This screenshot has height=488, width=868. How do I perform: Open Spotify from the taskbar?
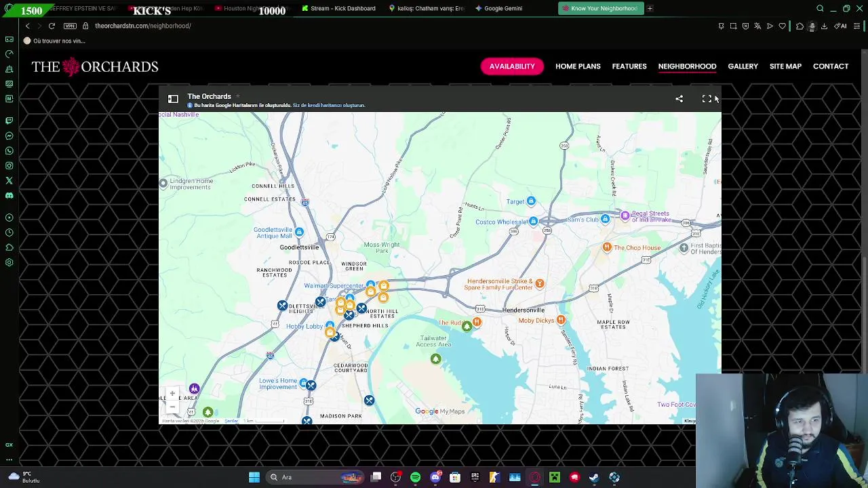[415, 477]
